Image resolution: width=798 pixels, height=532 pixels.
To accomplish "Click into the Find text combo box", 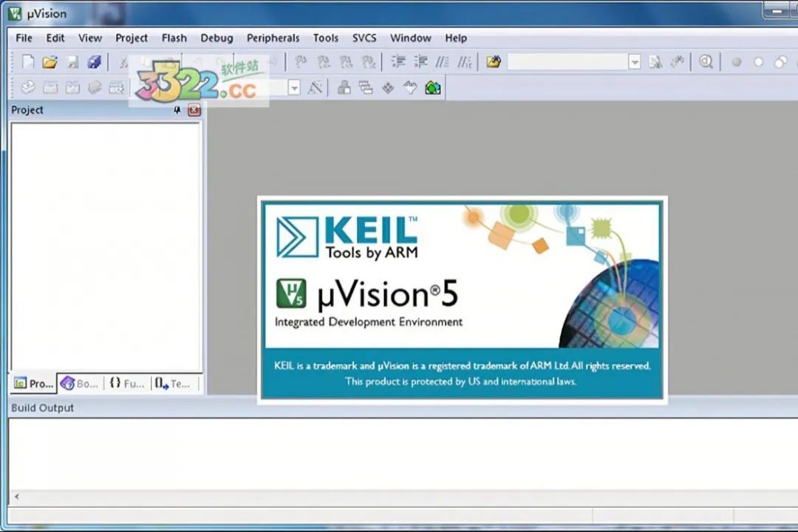I will pyautogui.click(x=567, y=62).
